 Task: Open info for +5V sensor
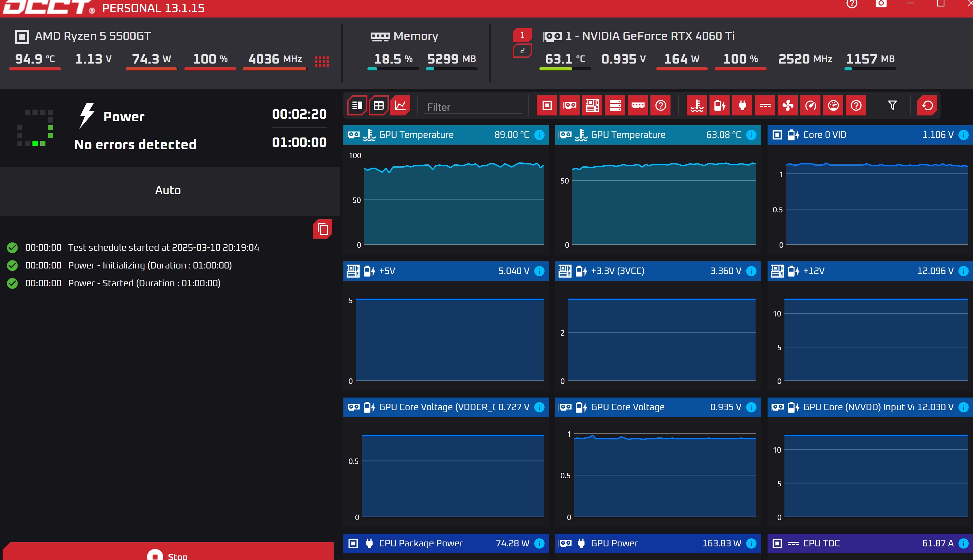point(540,271)
